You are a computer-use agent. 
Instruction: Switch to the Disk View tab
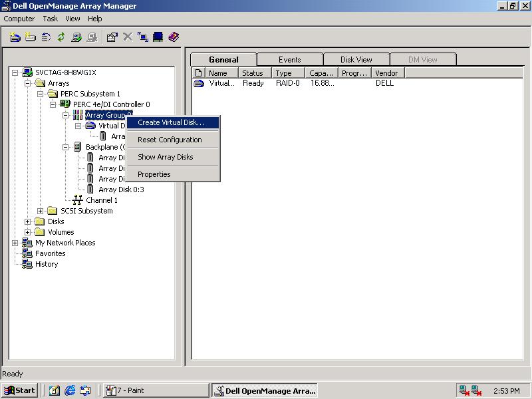356,60
